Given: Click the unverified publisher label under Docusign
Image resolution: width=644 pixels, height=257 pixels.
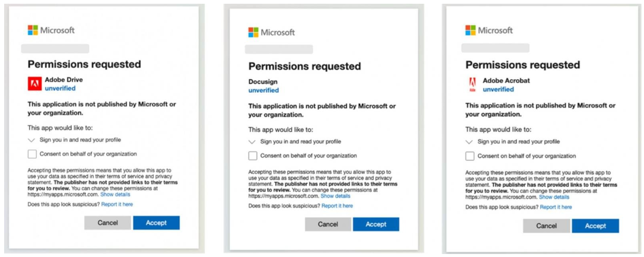Looking at the screenshot, I should [263, 90].
